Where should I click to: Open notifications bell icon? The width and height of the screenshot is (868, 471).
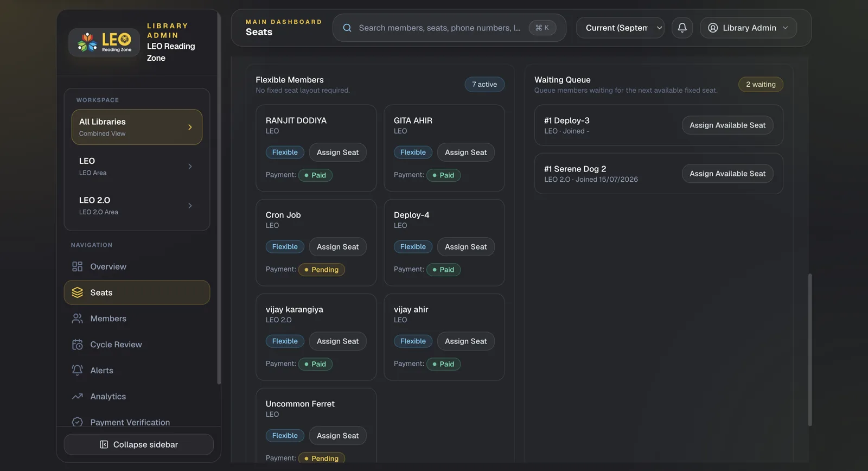point(682,28)
